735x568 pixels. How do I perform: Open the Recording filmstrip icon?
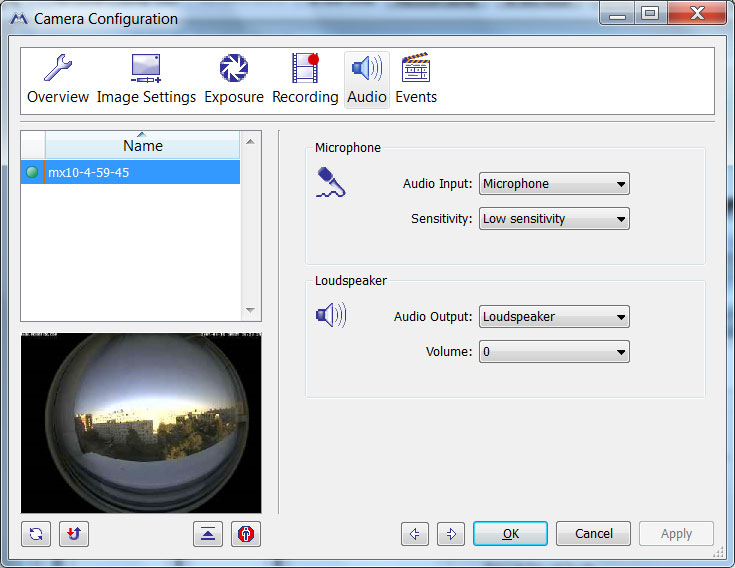click(305, 69)
